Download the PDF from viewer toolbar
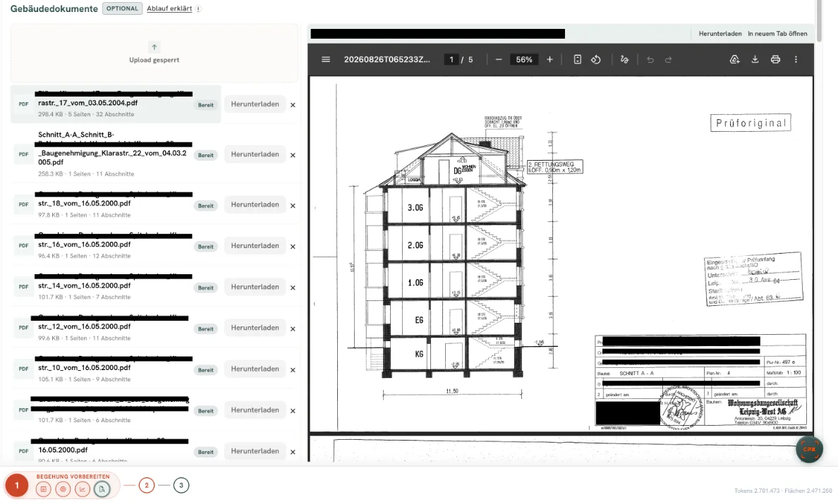838x504 pixels. (x=755, y=59)
